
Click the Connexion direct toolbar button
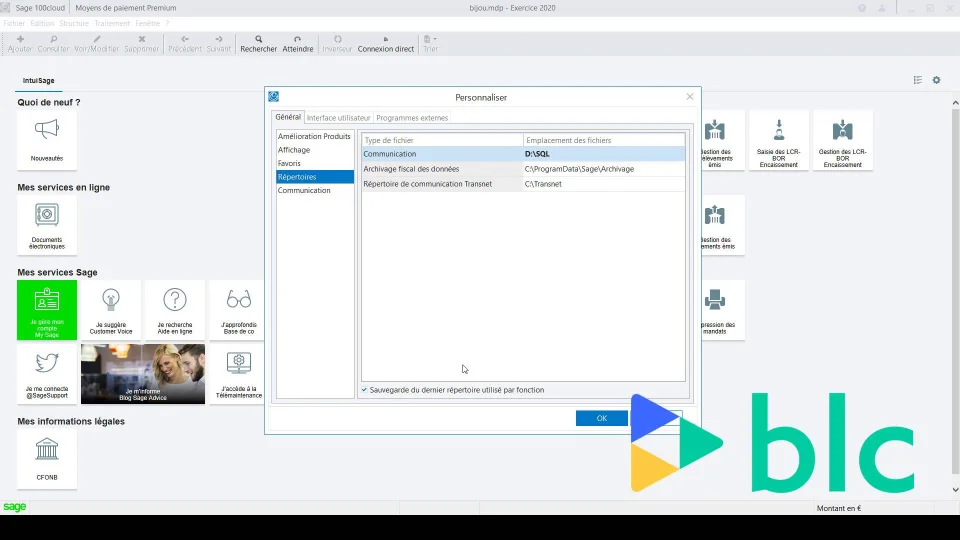385,43
